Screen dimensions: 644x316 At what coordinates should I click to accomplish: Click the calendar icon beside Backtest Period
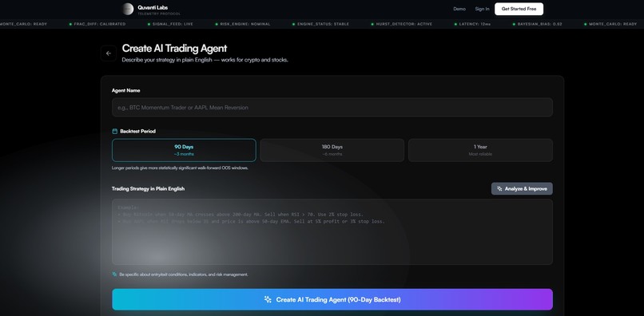tap(115, 132)
